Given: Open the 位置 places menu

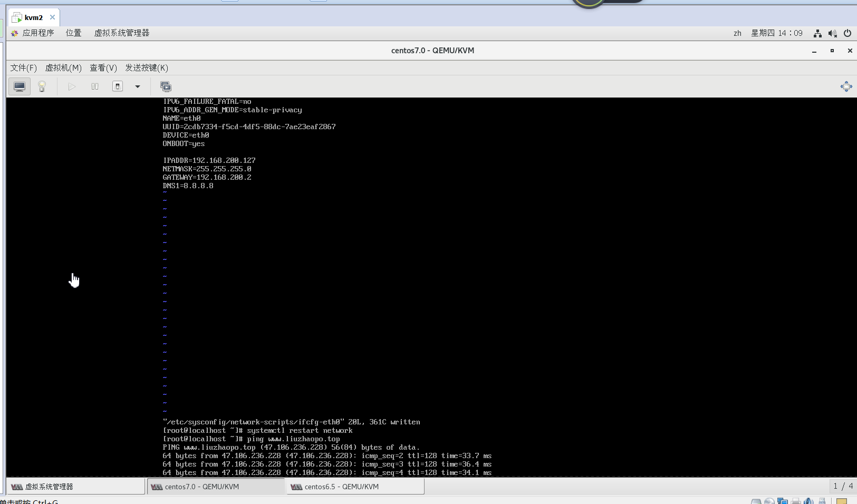Looking at the screenshot, I should coord(73,33).
